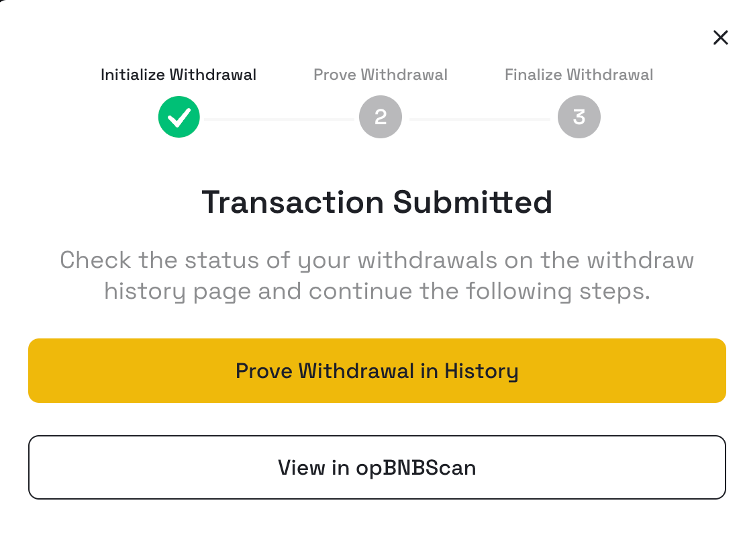Close the withdrawal dialog with the X
Screen dimensions: 745x560
[720, 38]
